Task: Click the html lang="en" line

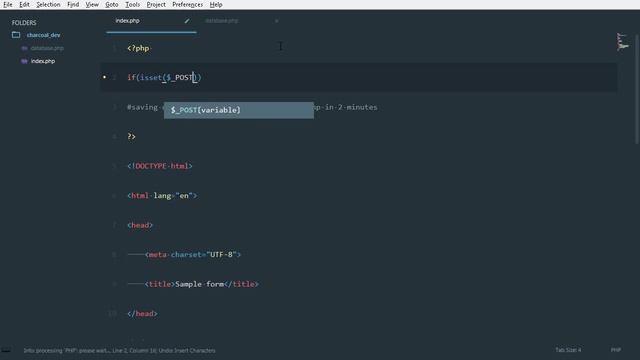Action: 162,196
